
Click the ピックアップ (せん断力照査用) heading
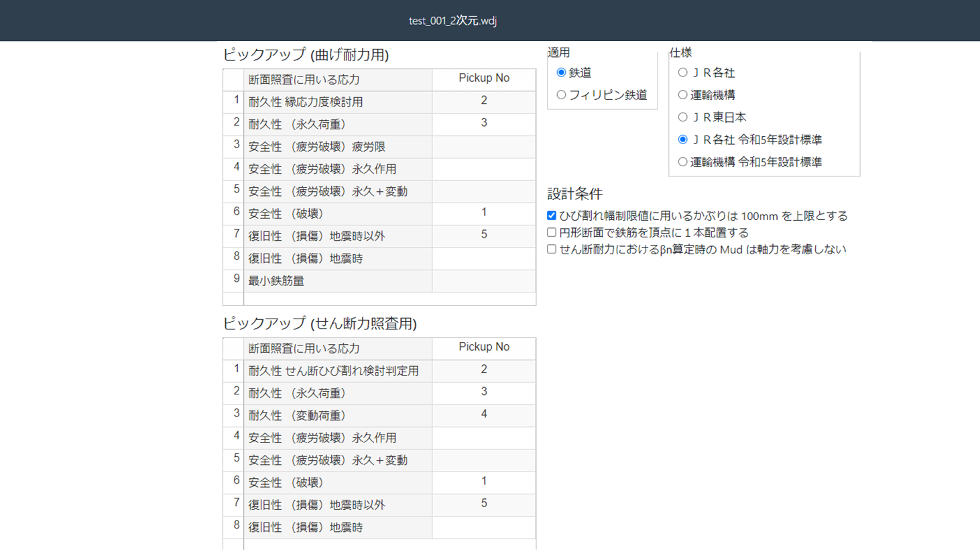[320, 324]
